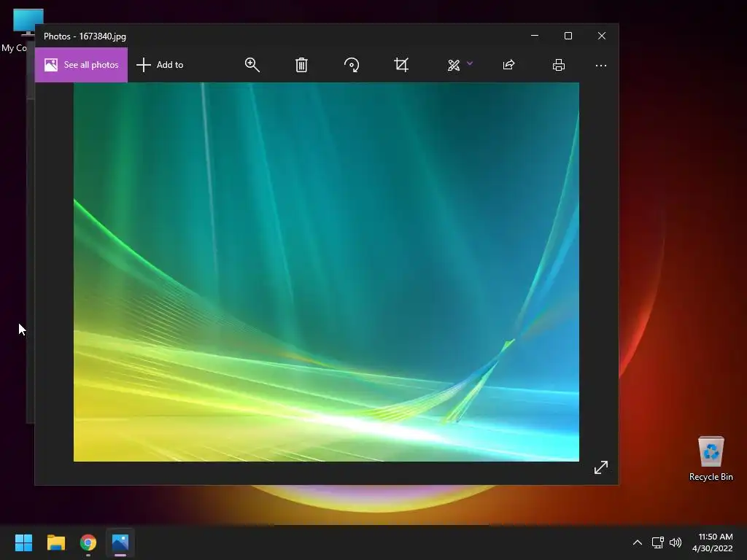Open the volume tray icon

676,542
